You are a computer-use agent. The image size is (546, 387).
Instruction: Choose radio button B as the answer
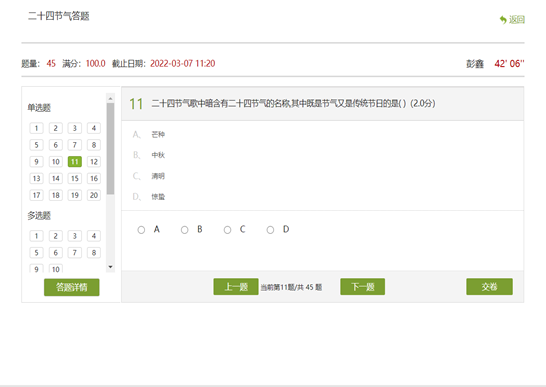[x=185, y=230]
